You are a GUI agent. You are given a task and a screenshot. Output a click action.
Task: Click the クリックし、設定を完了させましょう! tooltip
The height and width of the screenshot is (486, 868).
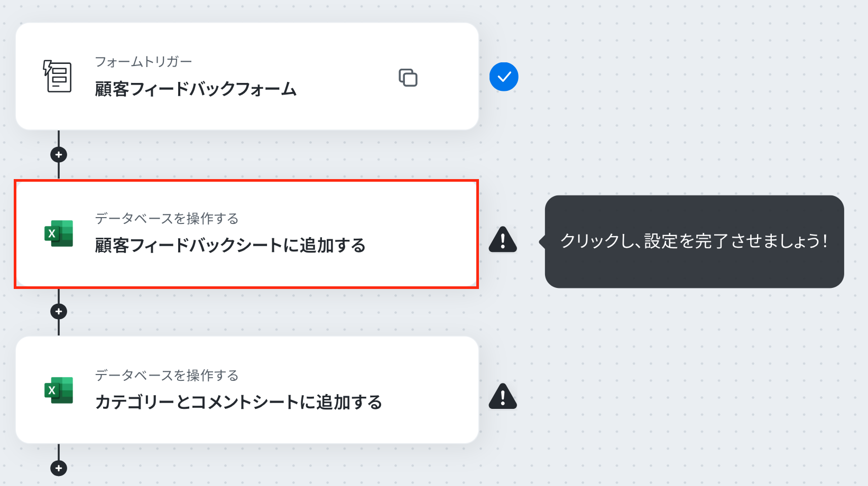[694, 241]
